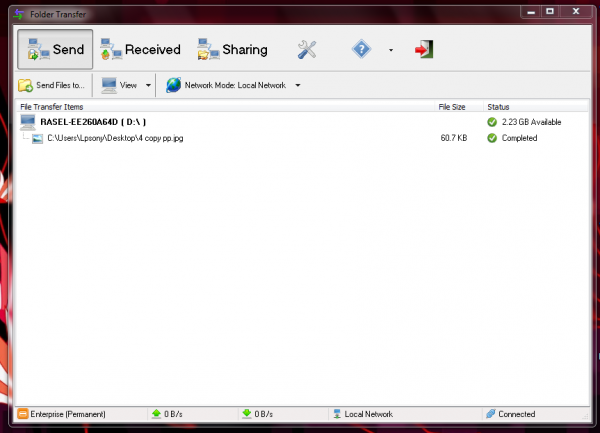Exit the app via the red arrow door icon

(x=424, y=49)
